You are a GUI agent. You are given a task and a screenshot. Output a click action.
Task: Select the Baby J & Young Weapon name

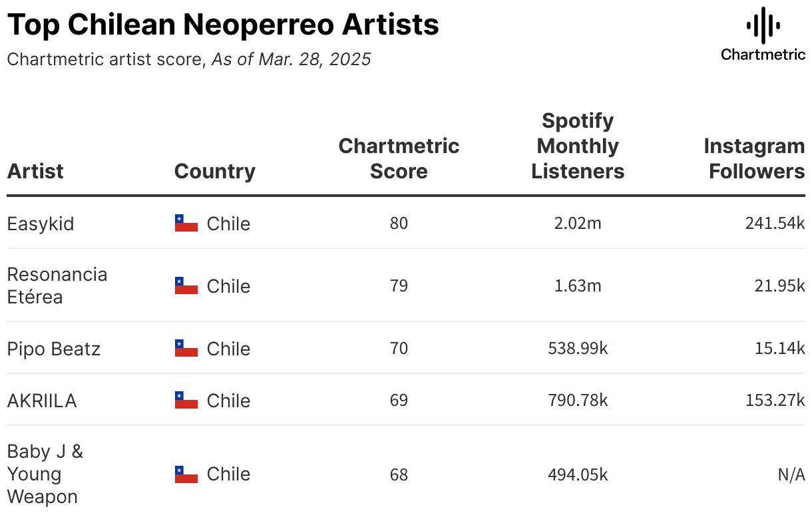[x=45, y=474]
